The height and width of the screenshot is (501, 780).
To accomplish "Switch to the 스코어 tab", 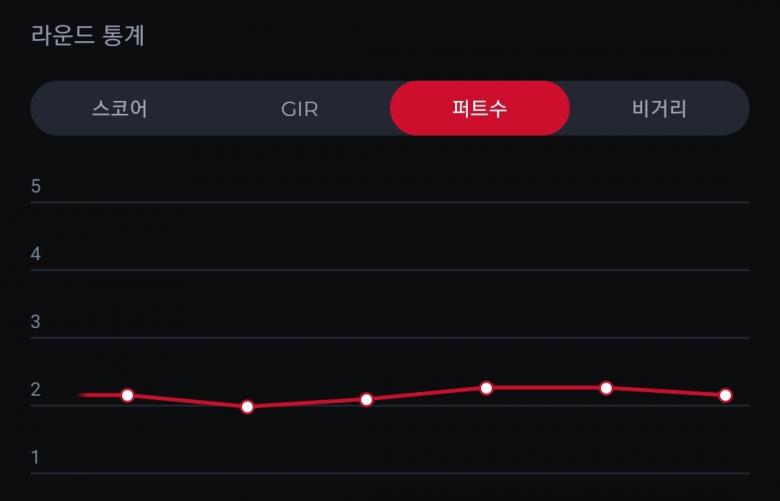I will [x=120, y=108].
